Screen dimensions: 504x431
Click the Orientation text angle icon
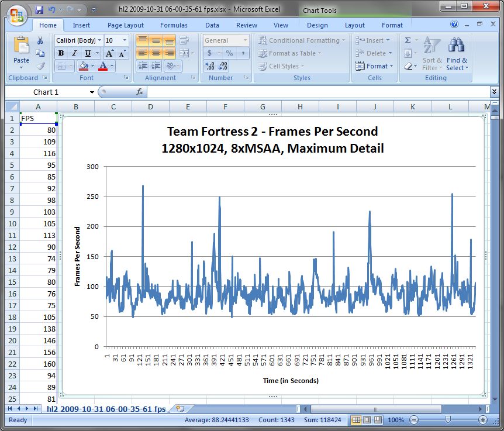(x=171, y=66)
